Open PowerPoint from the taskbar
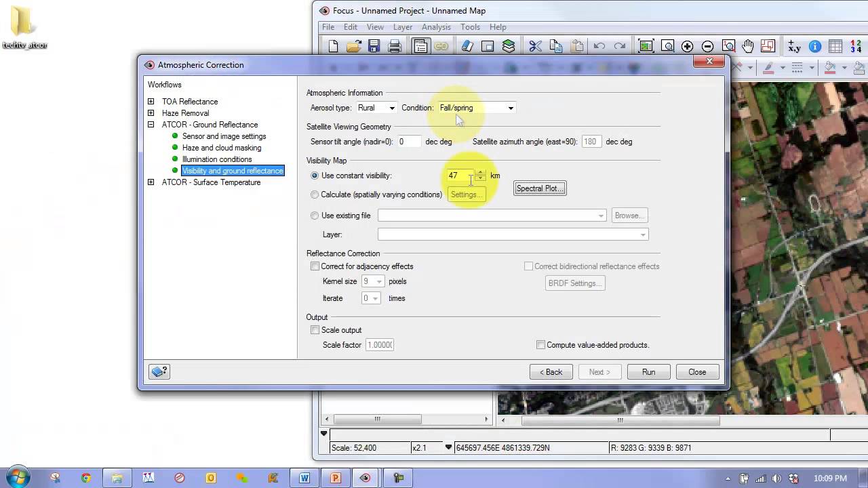 335,478
